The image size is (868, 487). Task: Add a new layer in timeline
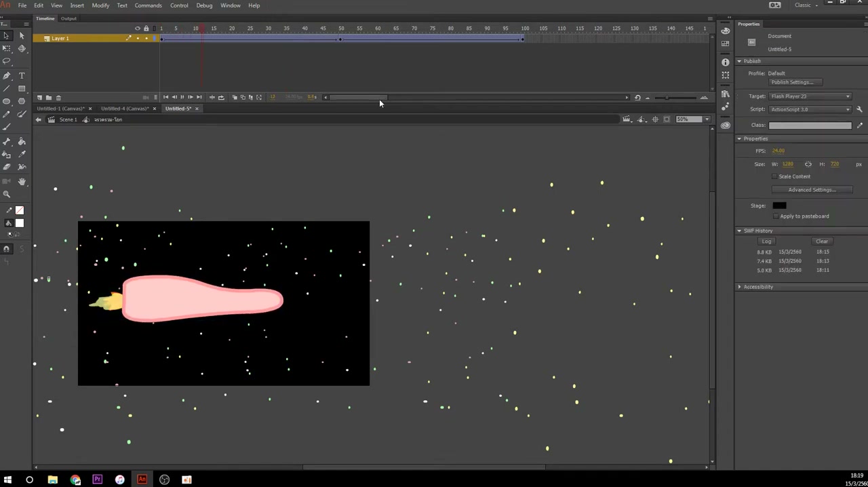click(x=39, y=98)
